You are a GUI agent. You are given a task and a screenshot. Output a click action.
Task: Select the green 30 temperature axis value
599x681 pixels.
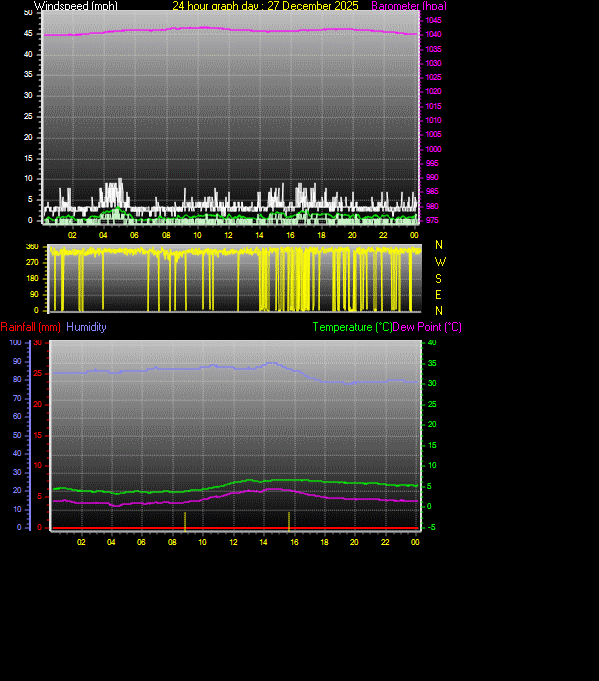click(432, 383)
